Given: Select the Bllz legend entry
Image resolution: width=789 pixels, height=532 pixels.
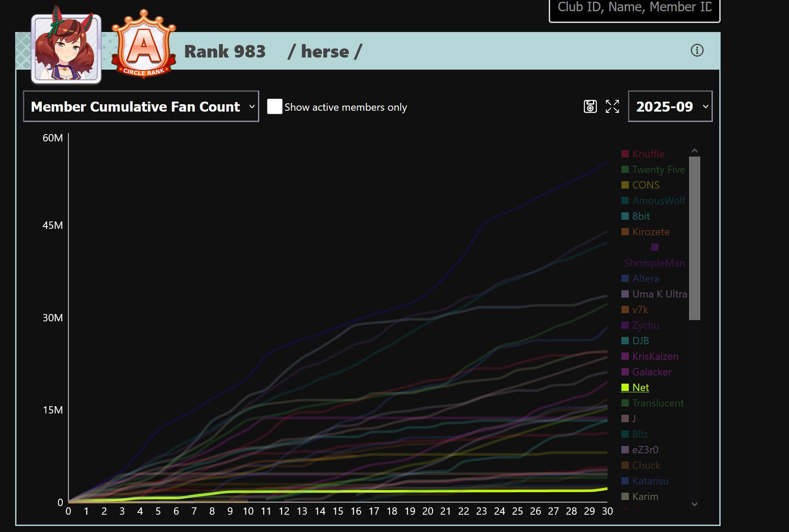Looking at the screenshot, I should (635, 434).
